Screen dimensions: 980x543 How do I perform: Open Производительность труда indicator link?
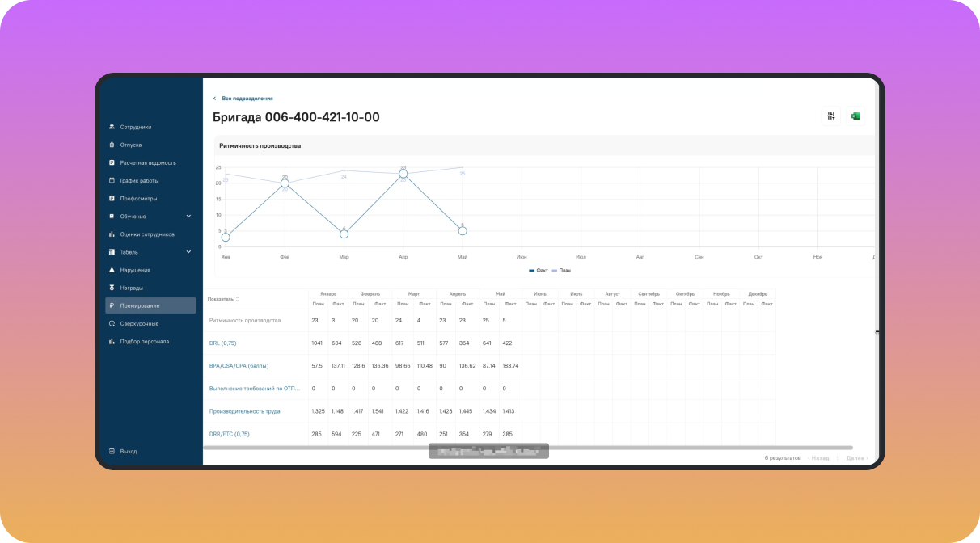pyautogui.click(x=245, y=411)
